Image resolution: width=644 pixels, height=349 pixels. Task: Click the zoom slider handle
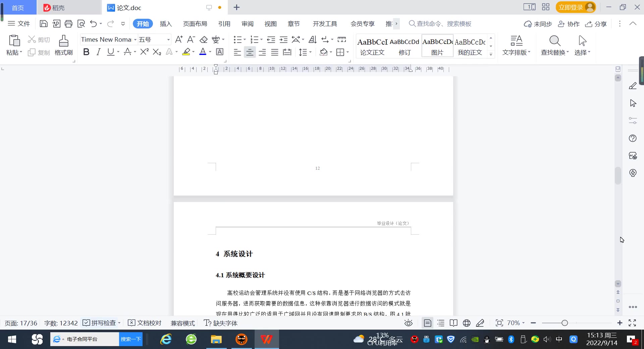565,323
